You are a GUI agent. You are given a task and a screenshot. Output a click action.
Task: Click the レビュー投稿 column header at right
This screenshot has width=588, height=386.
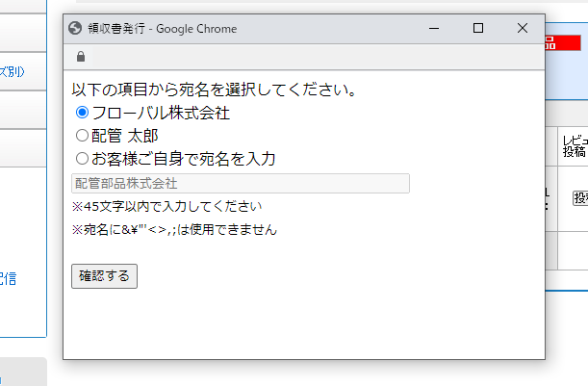coord(575,146)
